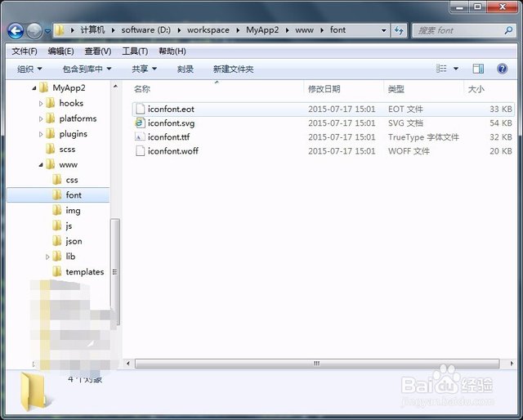Click the horizontal scrollbar thumb
This screenshot has height=420, width=523.
[317, 364]
